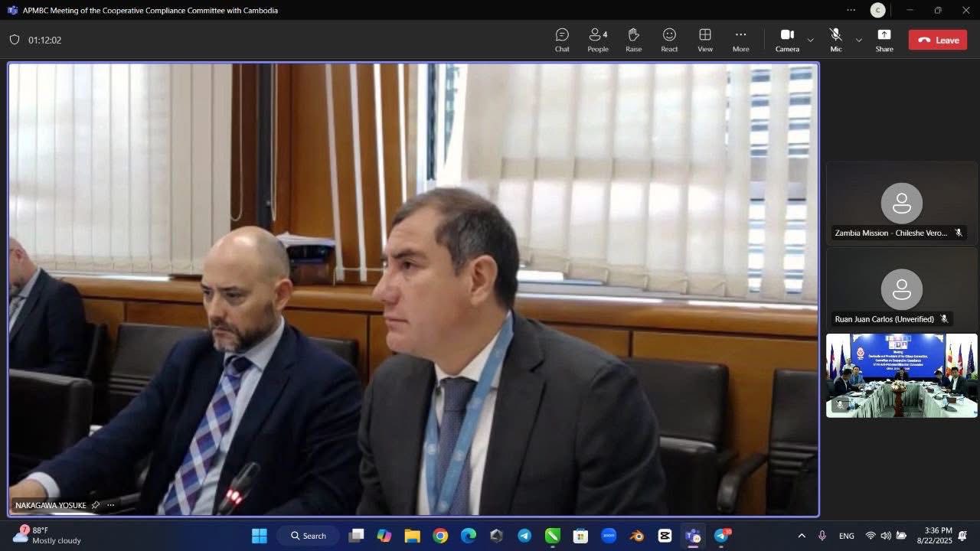Toggle the Camera on or off

pyautogui.click(x=787, y=40)
